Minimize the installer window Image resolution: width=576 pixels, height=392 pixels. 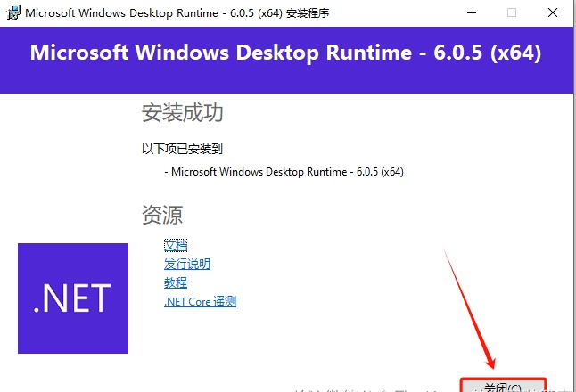click(472, 12)
